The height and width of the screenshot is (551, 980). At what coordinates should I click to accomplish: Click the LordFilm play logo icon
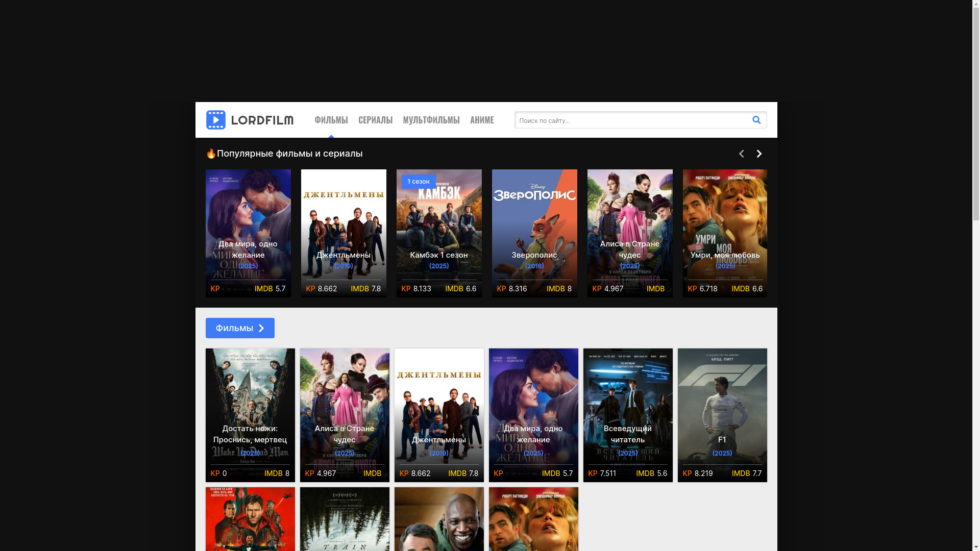[215, 120]
